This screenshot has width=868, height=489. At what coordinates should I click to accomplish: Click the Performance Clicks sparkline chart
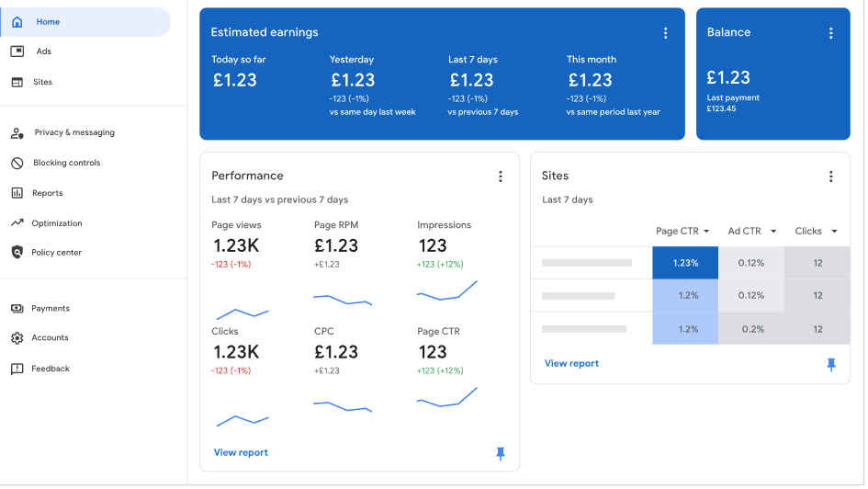pyautogui.click(x=243, y=421)
